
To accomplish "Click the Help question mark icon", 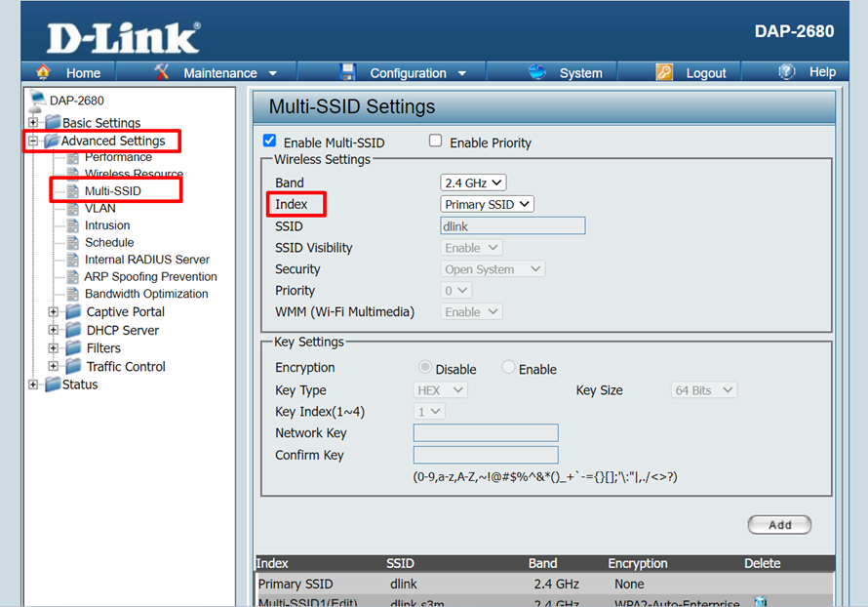I will point(787,71).
